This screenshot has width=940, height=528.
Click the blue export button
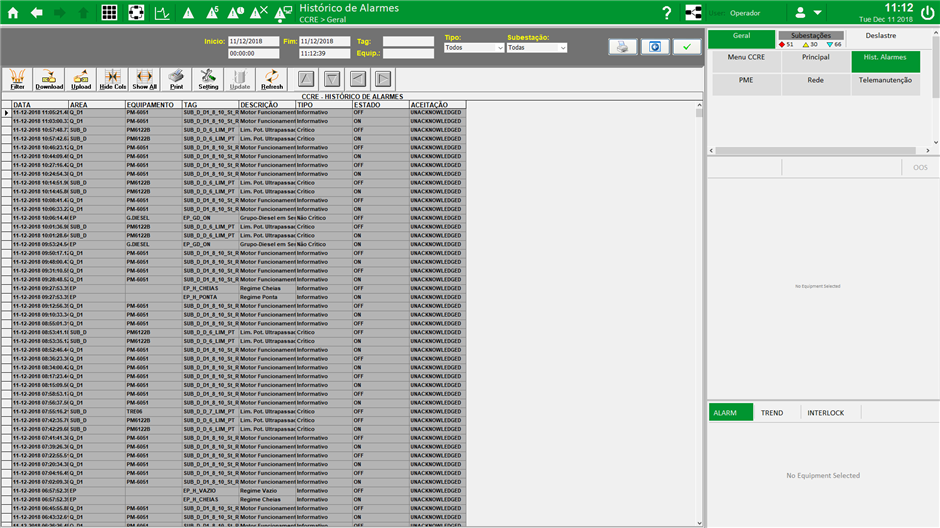(655, 47)
